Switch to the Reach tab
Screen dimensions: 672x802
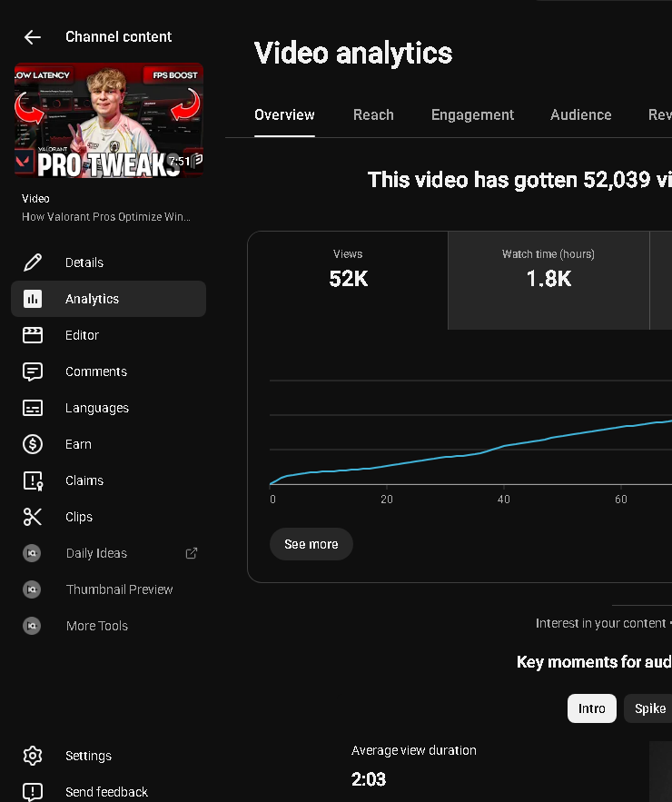tap(373, 115)
